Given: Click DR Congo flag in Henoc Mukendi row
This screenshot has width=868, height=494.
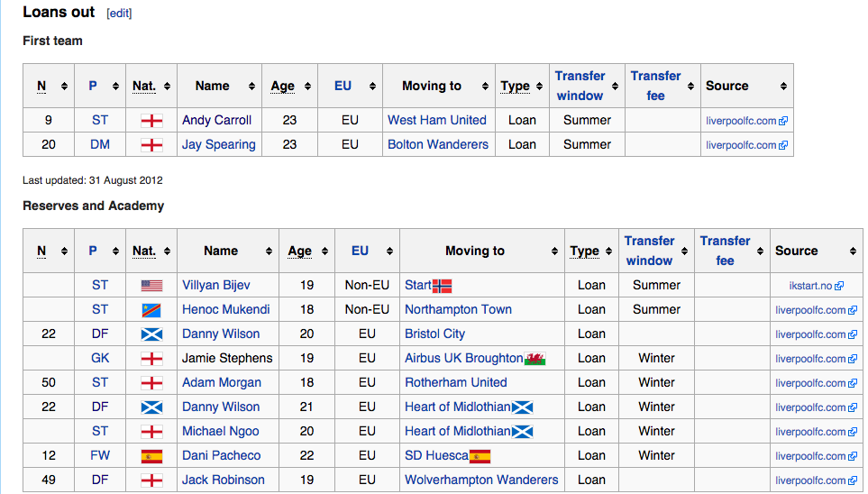Looking at the screenshot, I should 151,310.
